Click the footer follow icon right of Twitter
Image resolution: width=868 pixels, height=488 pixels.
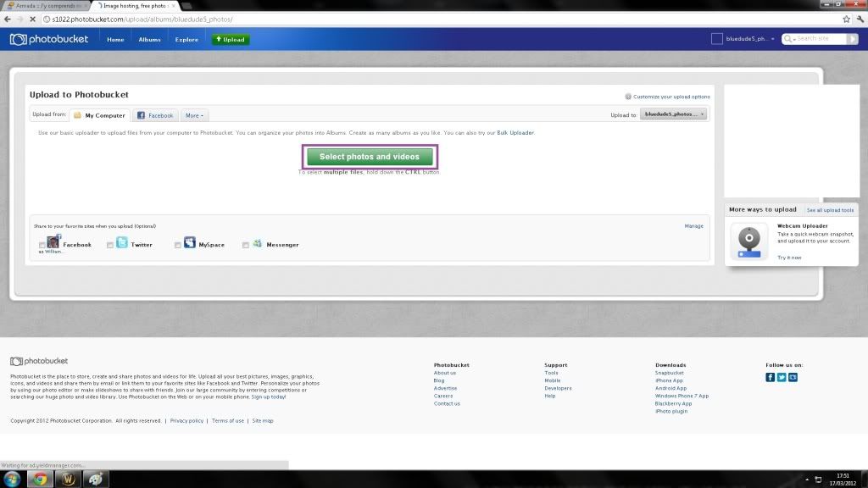pyautogui.click(x=793, y=377)
